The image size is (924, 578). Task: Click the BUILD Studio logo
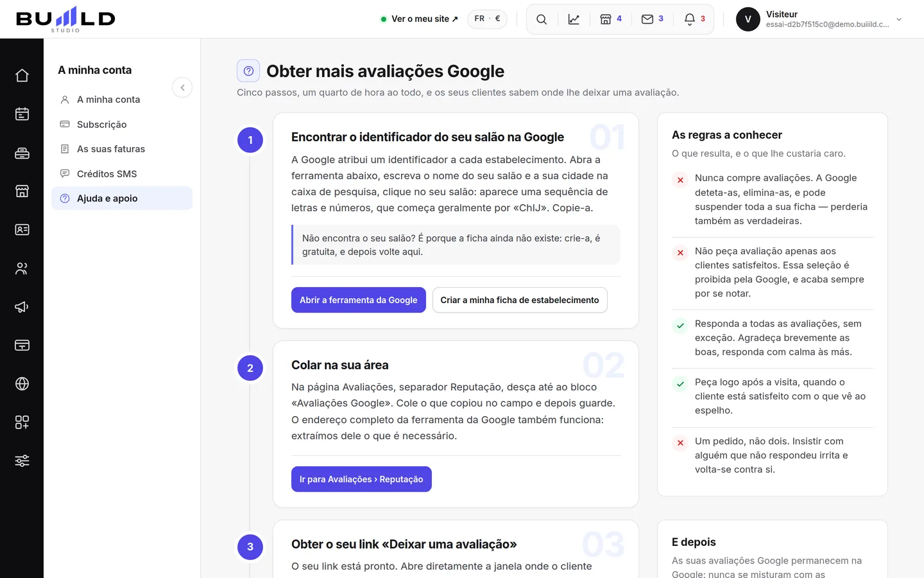coord(65,19)
